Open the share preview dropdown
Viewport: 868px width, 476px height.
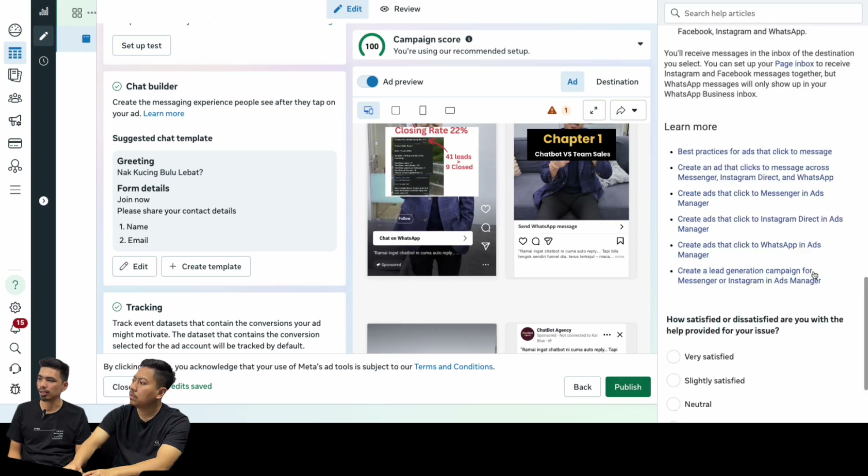[628, 110]
